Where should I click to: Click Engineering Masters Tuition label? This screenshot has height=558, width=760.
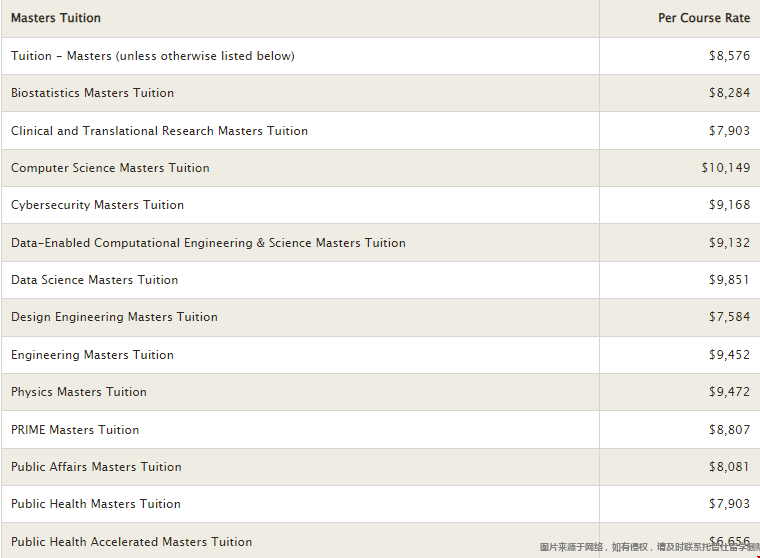coord(92,355)
